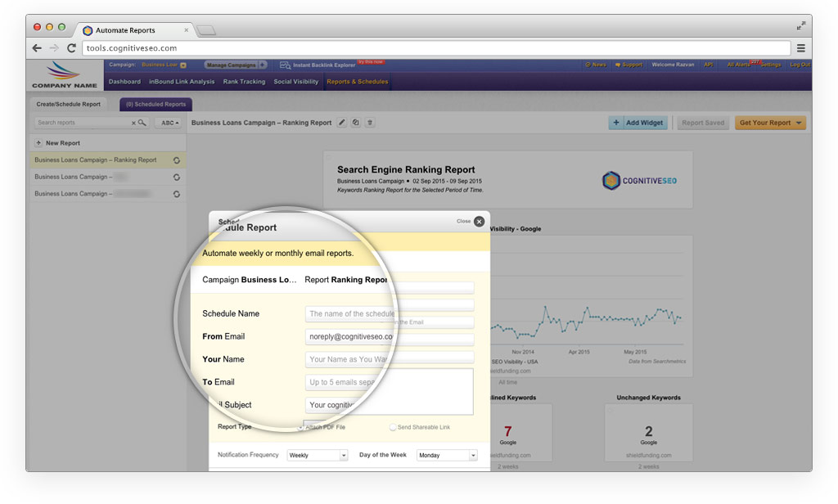The image size is (838, 504).
Task: Click the browser back arrow
Action: coord(37,48)
